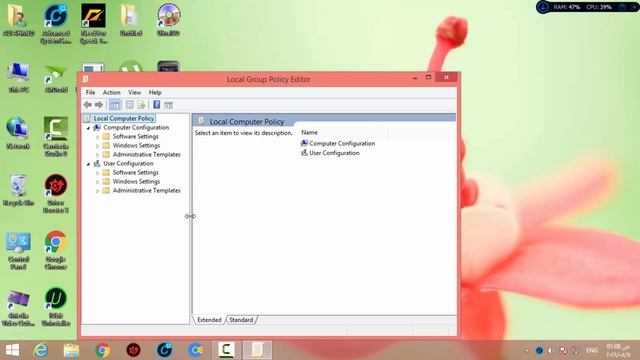Viewport: 640px width, 360px height.
Task: Expand Windows Settings under User Configuration
Action: [98, 182]
